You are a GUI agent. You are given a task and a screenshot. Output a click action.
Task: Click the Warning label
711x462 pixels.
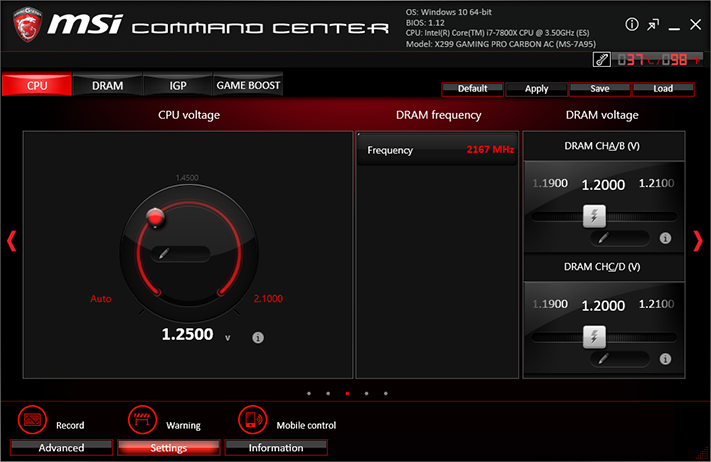point(183,425)
